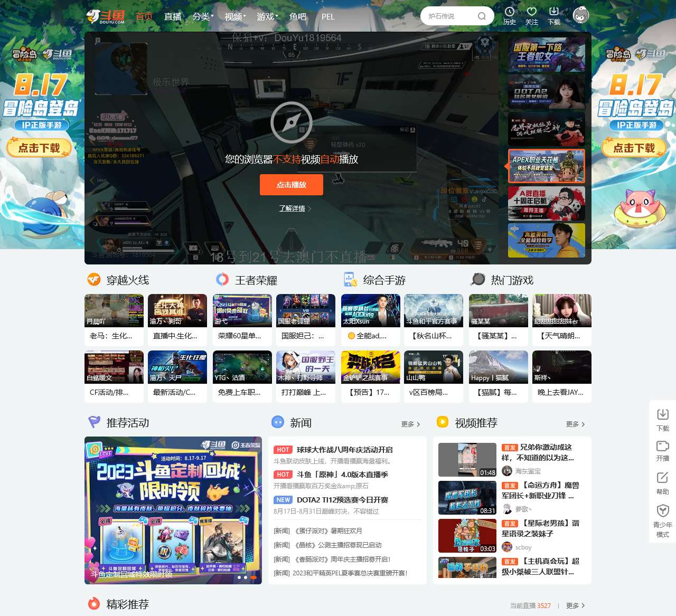The width and height of the screenshot is (676, 616).
Task: Select 国服第一下路 thumbnail in player sidebar
Action: tap(547, 54)
